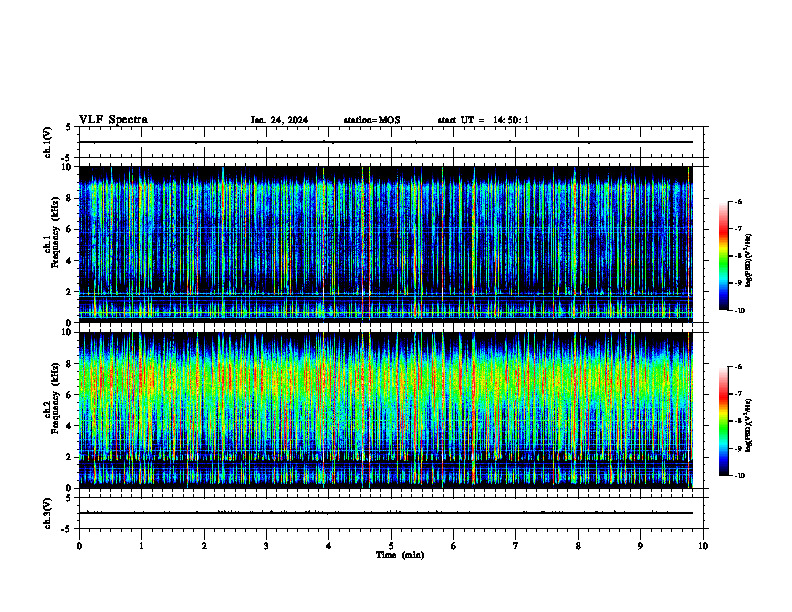
Task: Click the "-6" tick on ch.1 colorbar
Action: click(739, 201)
